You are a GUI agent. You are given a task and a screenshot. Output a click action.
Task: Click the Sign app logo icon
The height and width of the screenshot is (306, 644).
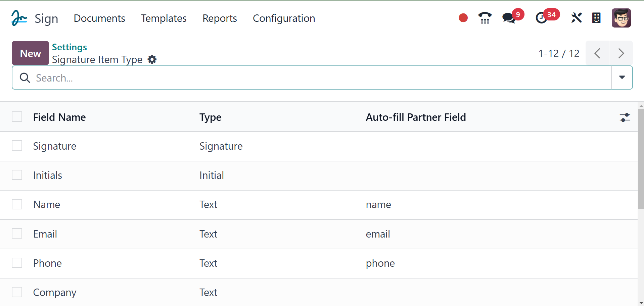[19, 18]
